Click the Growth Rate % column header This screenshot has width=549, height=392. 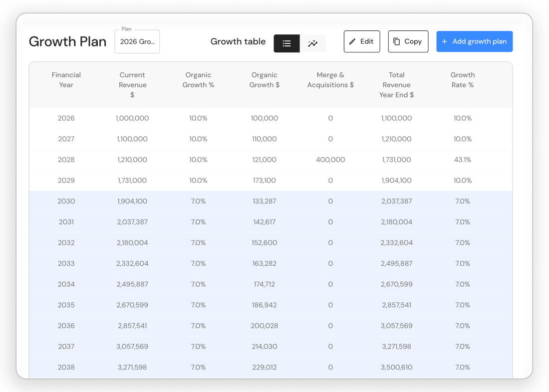[463, 80]
